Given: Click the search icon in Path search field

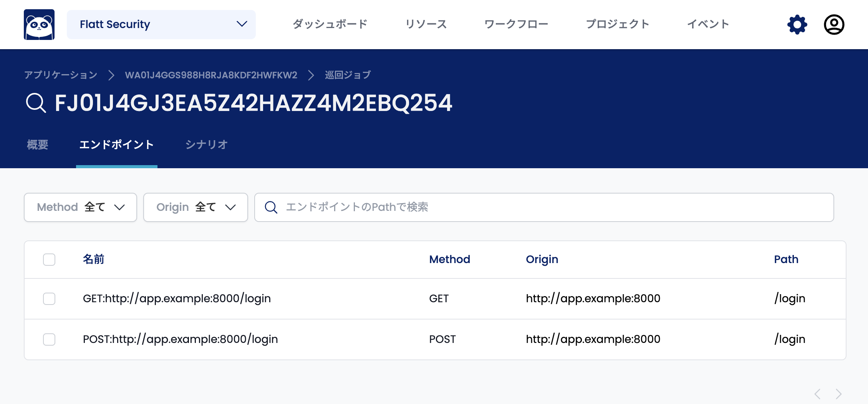Looking at the screenshot, I should coord(271,207).
